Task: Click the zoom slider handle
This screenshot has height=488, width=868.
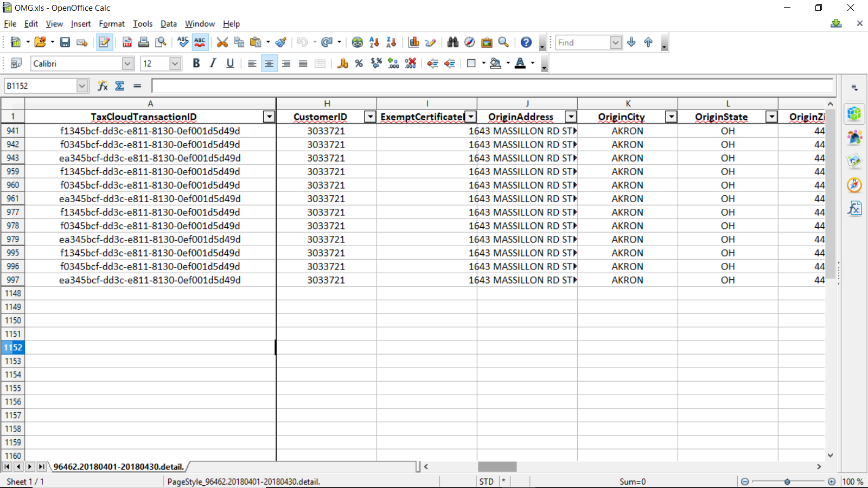Action: (x=787, y=481)
